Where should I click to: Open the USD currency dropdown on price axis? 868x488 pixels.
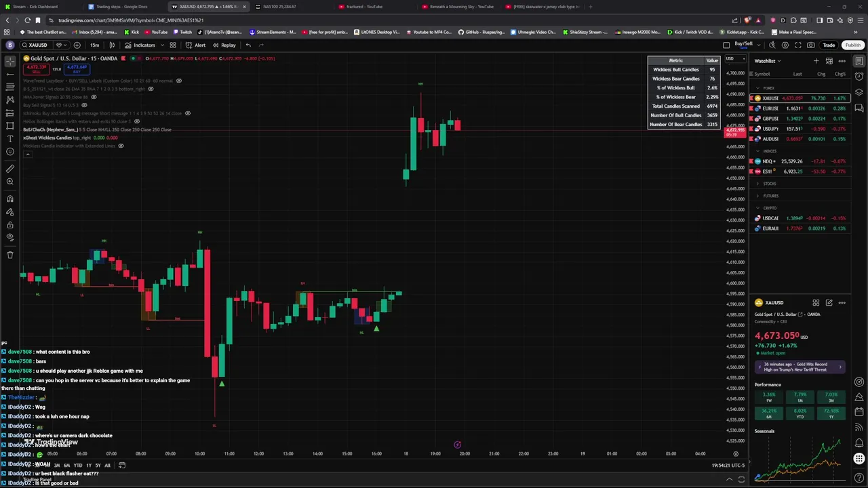click(734, 59)
